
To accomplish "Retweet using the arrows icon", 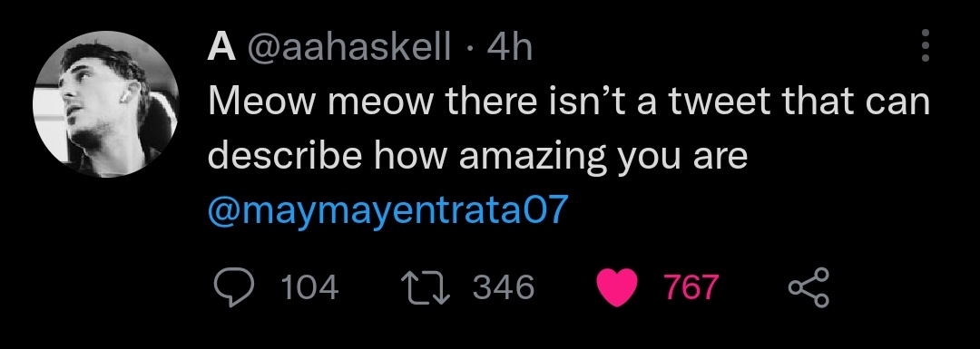I will pyautogui.click(x=428, y=288).
